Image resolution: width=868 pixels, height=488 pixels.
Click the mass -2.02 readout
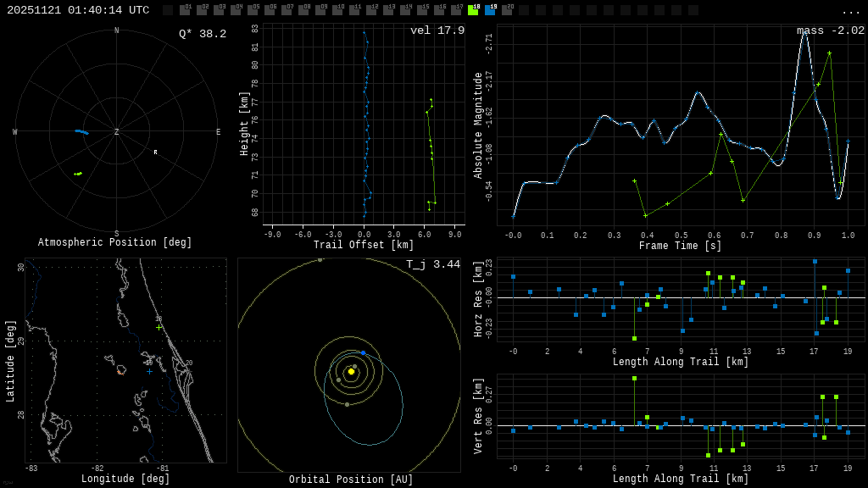[830, 30]
